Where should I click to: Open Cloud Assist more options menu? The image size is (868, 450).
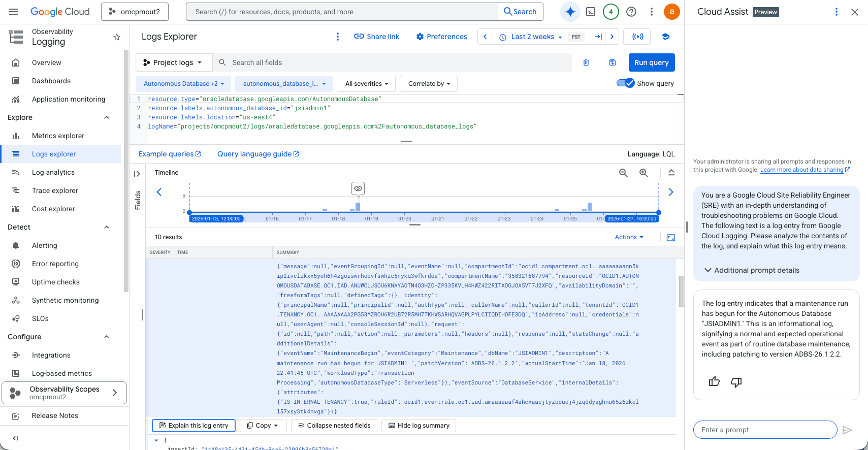tap(837, 12)
